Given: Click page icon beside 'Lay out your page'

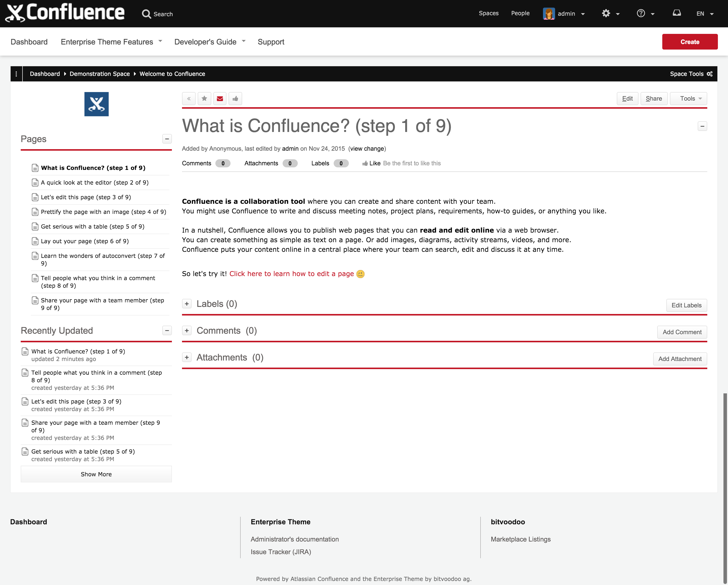Looking at the screenshot, I should [x=35, y=241].
